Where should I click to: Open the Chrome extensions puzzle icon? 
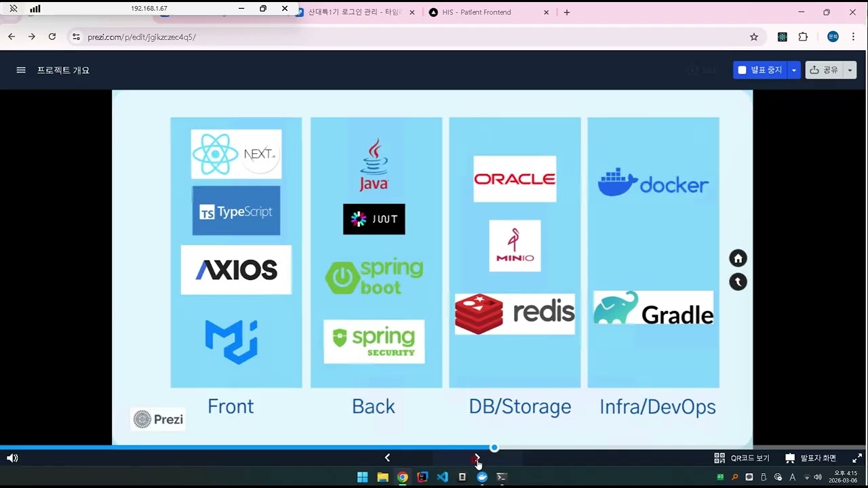(804, 37)
